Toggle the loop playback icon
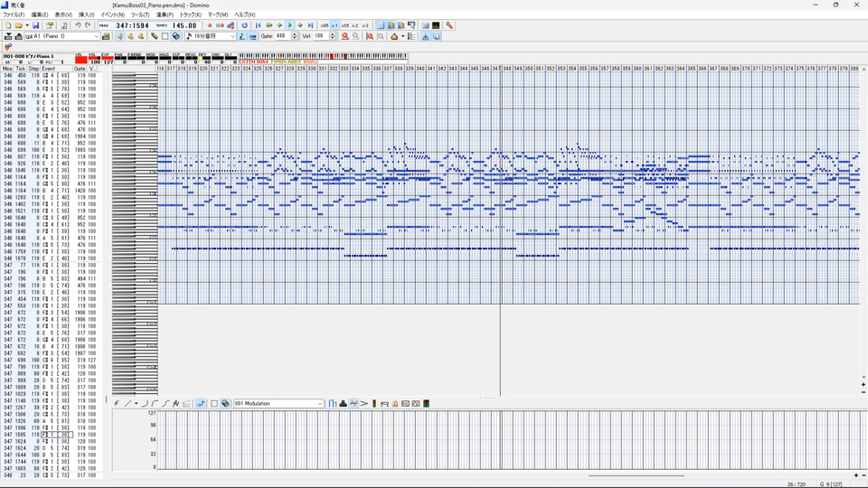The width and height of the screenshot is (868, 488). [x=245, y=25]
